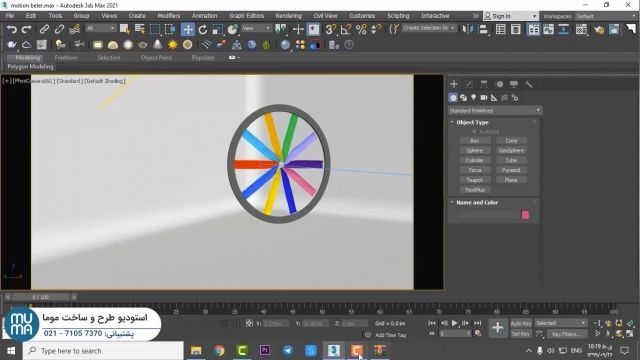640x360 pixels.
Task: Open the Hierarchy panel tab icon
Action: coord(484,84)
